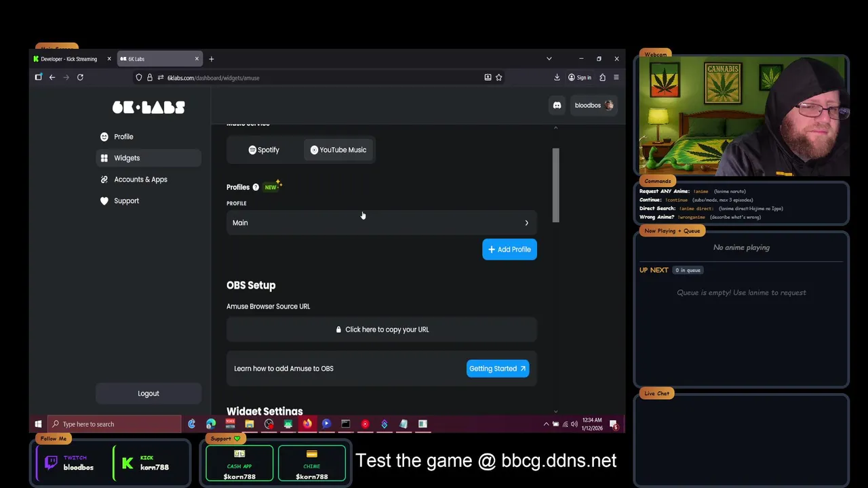Open Accounts & Apps in the sidebar
This screenshot has height=488, width=868.
[149, 180]
